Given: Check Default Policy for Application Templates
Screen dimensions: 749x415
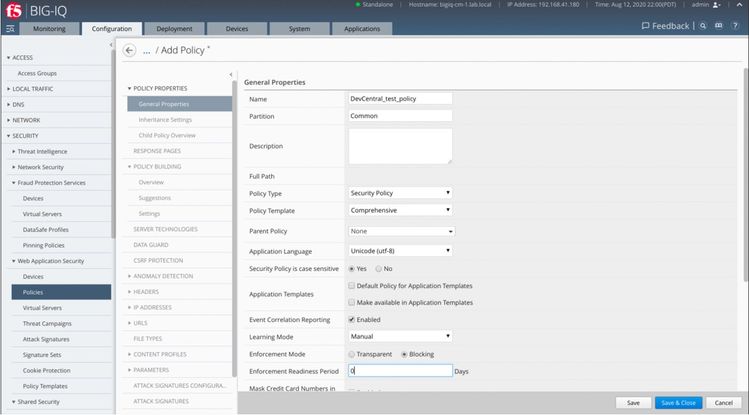Looking at the screenshot, I should click(351, 286).
